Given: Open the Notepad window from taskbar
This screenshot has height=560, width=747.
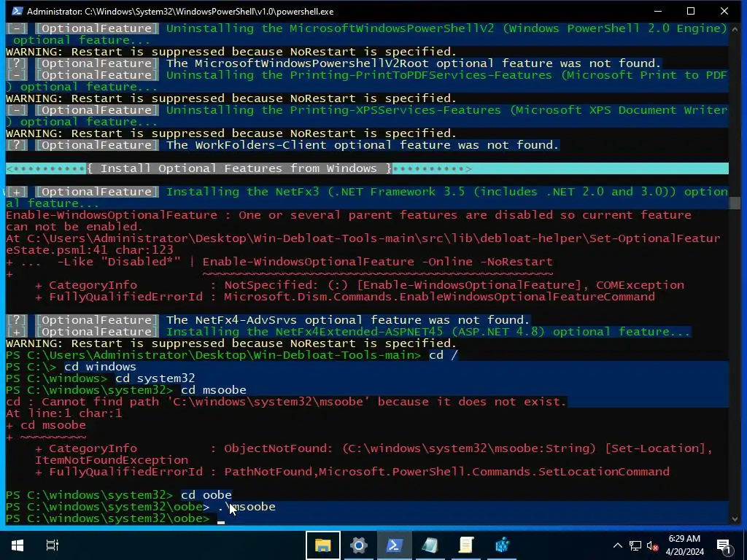Looking at the screenshot, I should click(x=430, y=545).
